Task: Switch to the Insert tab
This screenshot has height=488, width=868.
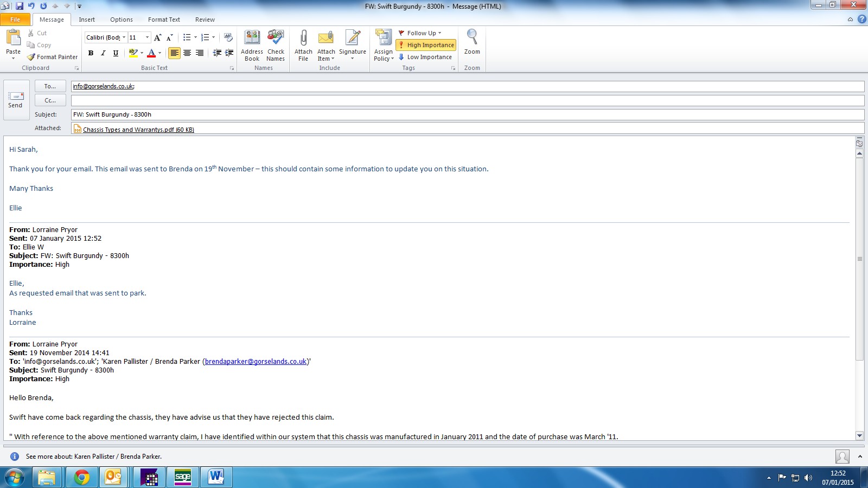Action: click(87, 20)
